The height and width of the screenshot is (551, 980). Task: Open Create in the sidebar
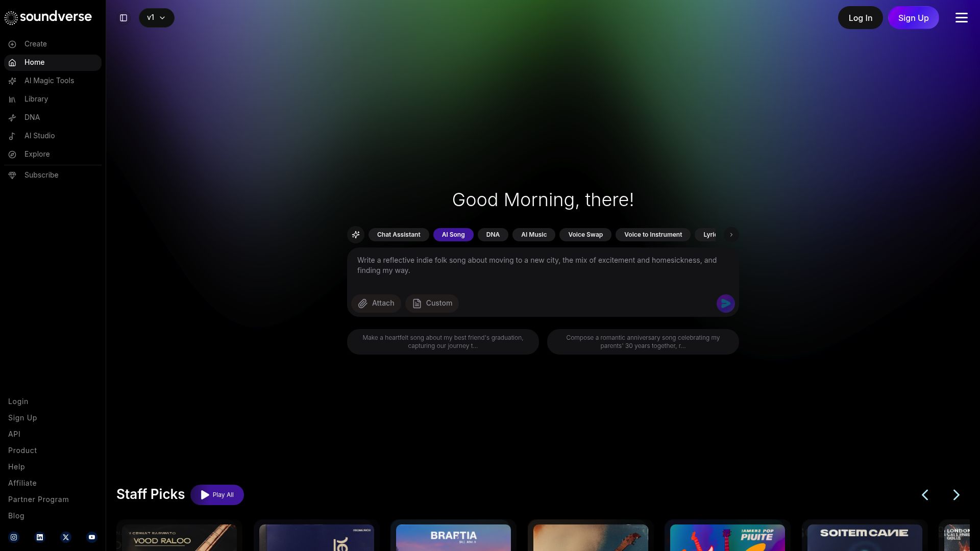click(x=53, y=44)
